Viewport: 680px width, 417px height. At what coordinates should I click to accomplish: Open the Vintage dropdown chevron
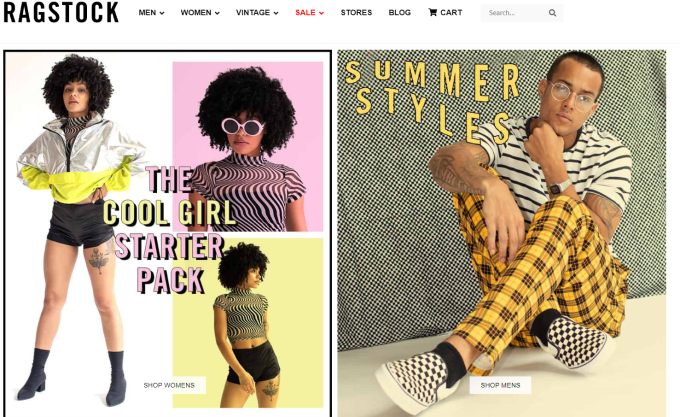pos(276,13)
